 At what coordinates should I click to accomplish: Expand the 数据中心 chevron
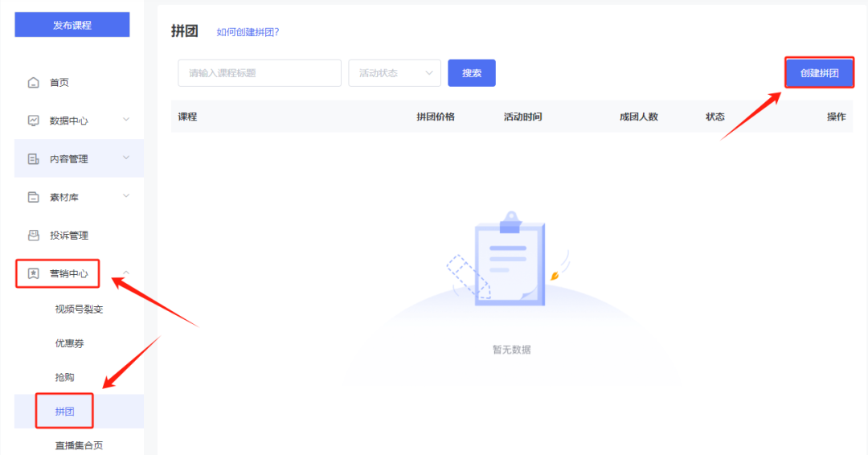point(126,120)
